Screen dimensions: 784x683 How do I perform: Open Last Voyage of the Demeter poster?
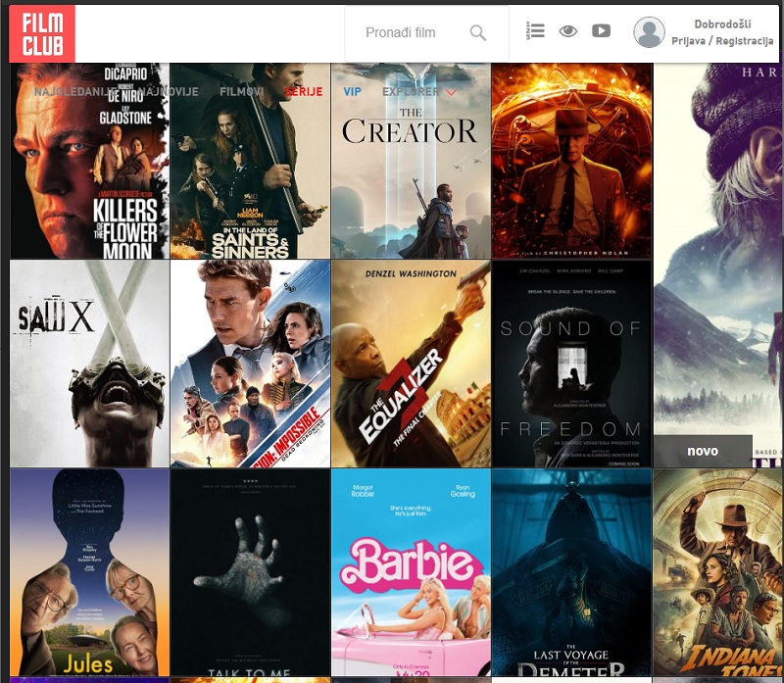click(571, 572)
